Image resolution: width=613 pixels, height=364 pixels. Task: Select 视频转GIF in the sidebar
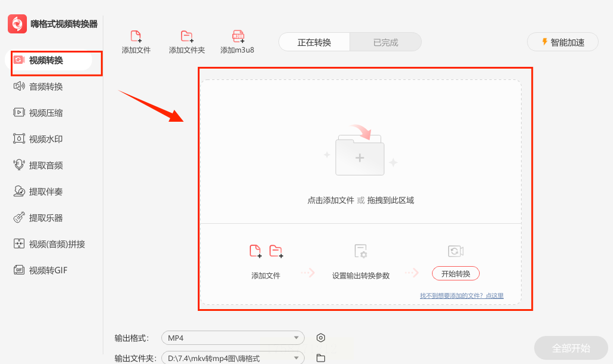[x=40, y=270]
